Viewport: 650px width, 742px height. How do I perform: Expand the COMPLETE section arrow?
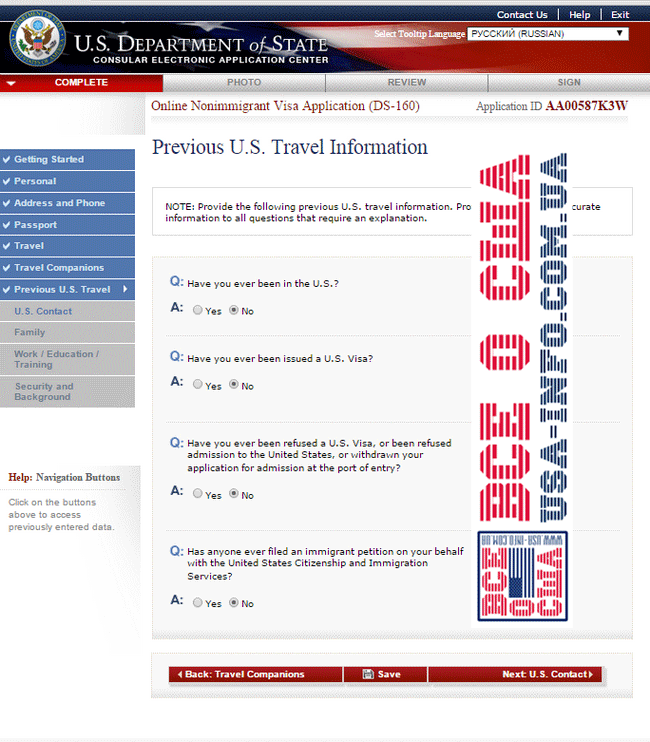11,83
